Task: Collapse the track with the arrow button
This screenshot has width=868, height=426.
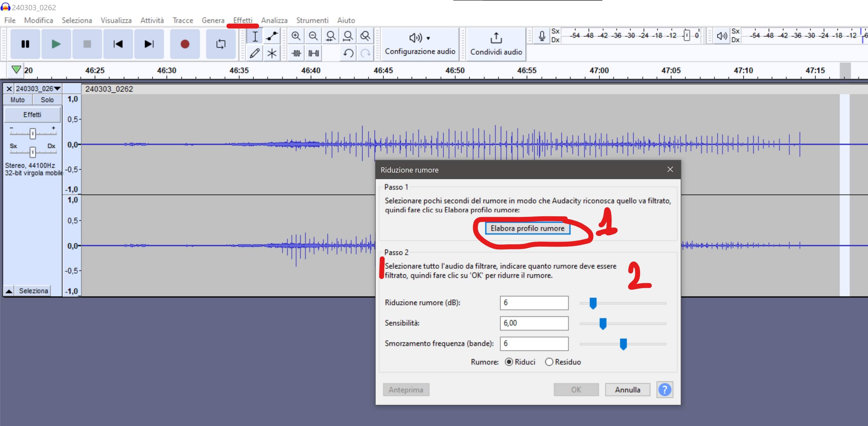Action: tap(9, 291)
